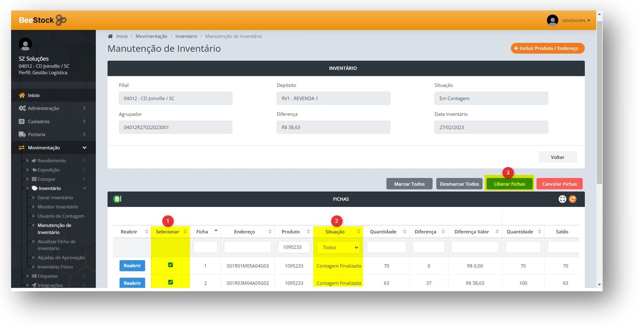This screenshot has width=644, height=325.
Task: Click the fullscreen expand icon in Fichas header
Action: [562, 199]
